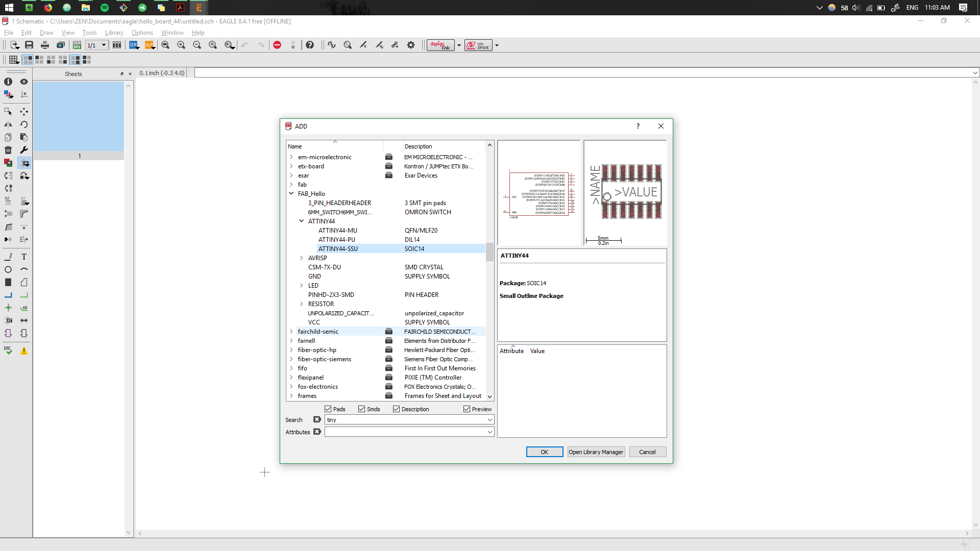This screenshot has width=980, height=551.
Task: Click Open Library Manager button
Action: click(x=596, y=452)
